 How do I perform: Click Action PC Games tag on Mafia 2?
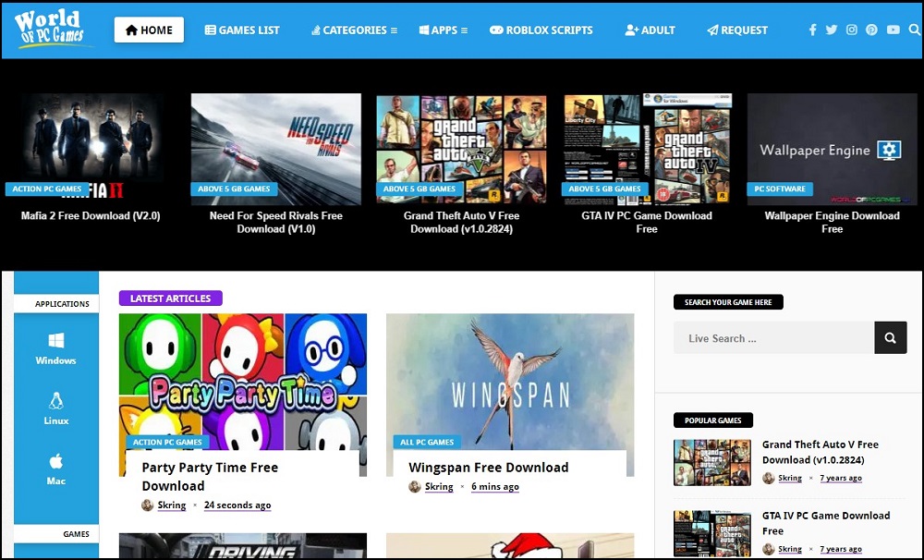point(47,189)
